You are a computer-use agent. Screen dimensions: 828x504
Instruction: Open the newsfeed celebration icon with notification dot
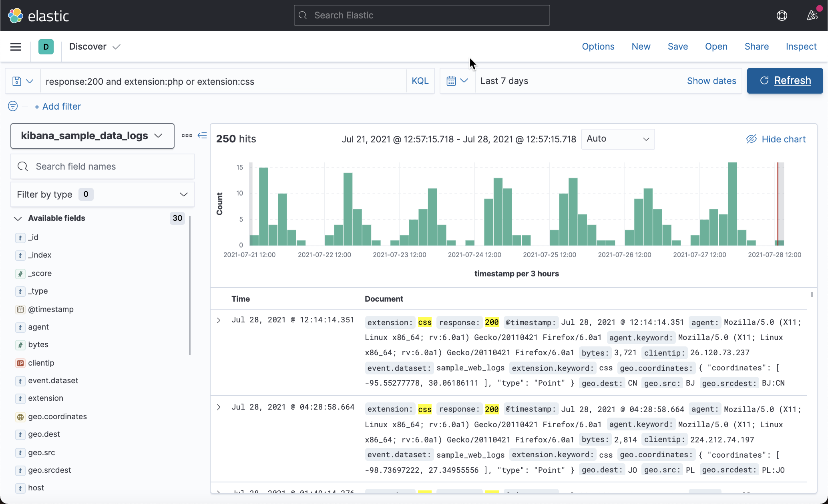[812, 15]
